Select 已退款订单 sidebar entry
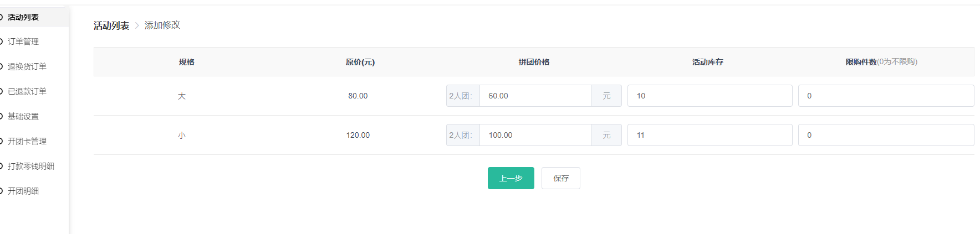 (27, 91)
